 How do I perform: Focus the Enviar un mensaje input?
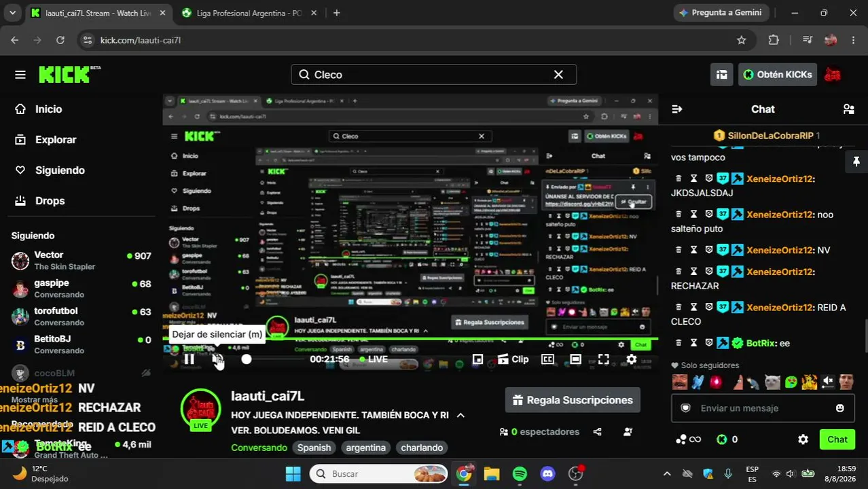click(x=763, y=408)
